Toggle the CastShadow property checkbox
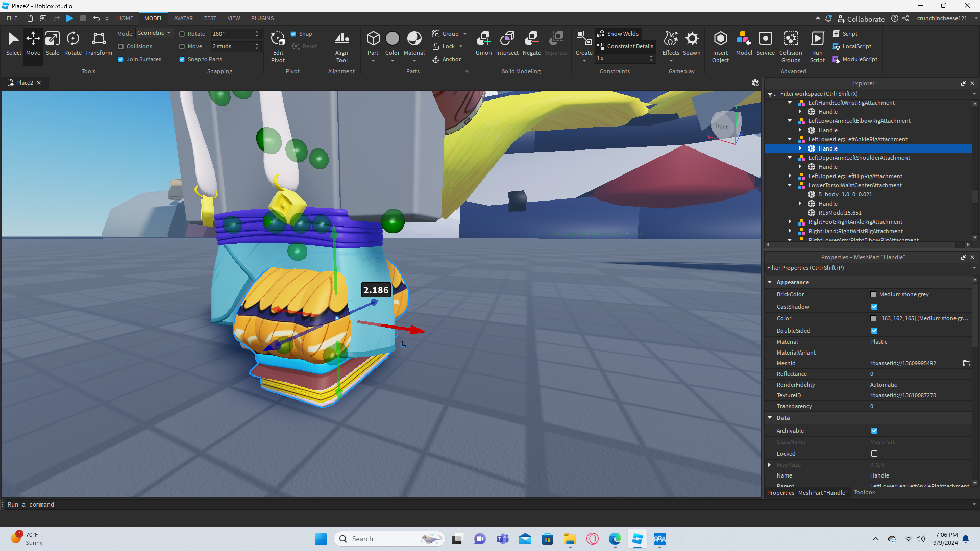 click(874, 307)
